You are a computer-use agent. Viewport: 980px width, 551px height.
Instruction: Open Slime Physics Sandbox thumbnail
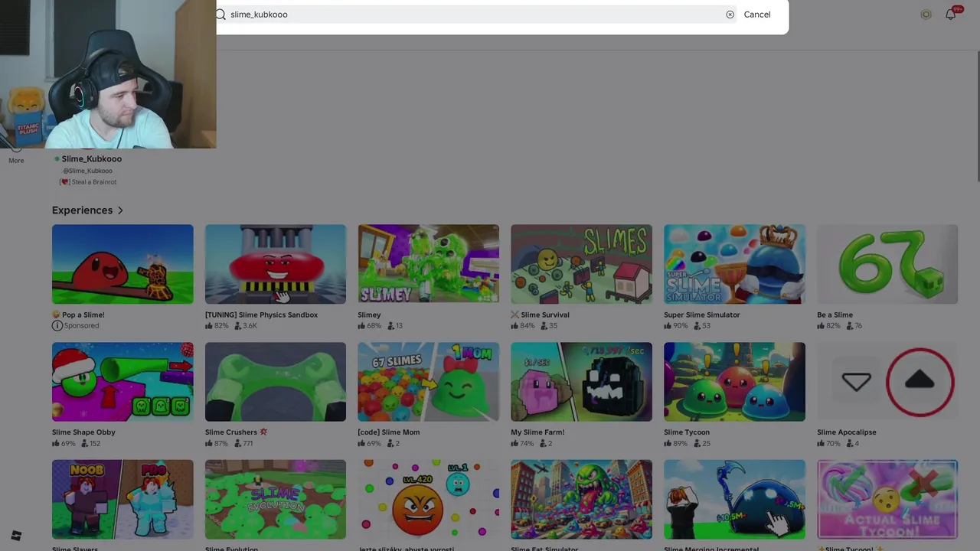276,264
